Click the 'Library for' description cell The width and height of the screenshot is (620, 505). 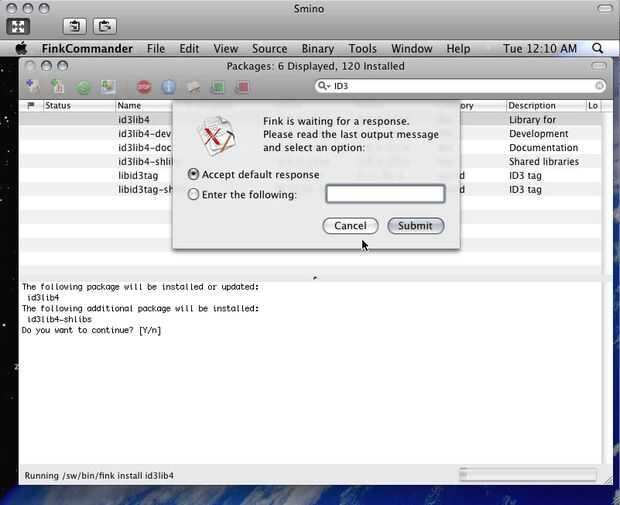pyautogui.click(x=532, y=119)
